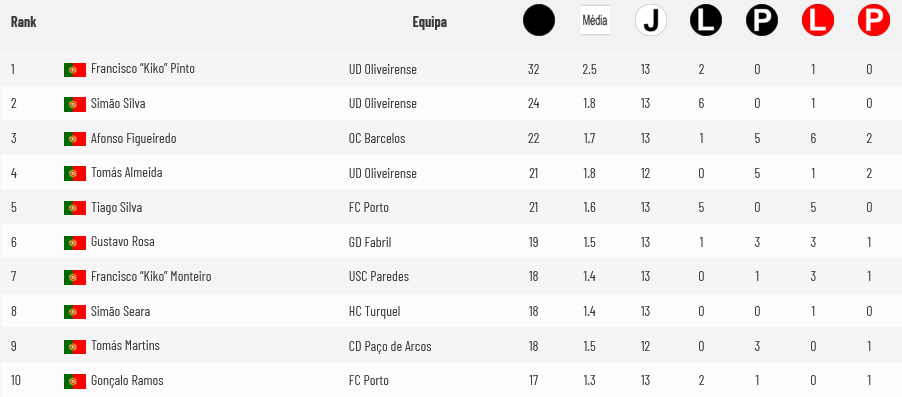Viewport: 902px width, 397px height.
Task: Select the OC Barcelos team link
Action: (x=377, y=139)
